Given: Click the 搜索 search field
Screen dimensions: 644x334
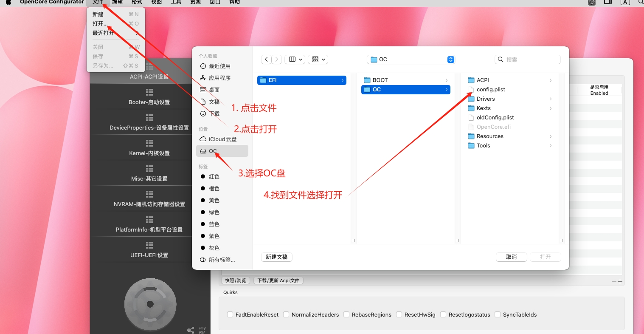Looking at the screenshot, I should 528,59.
